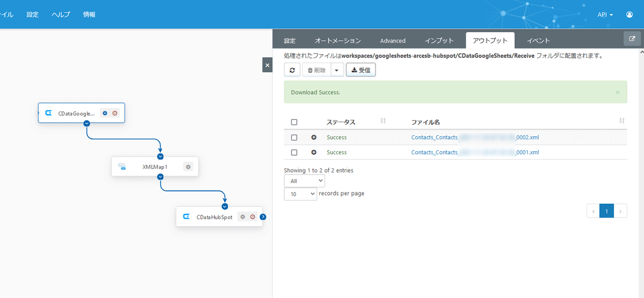644x298 pixels.
Task: Click the CDataHubSpot gear settings icon
Action: (x=243, y=217)
